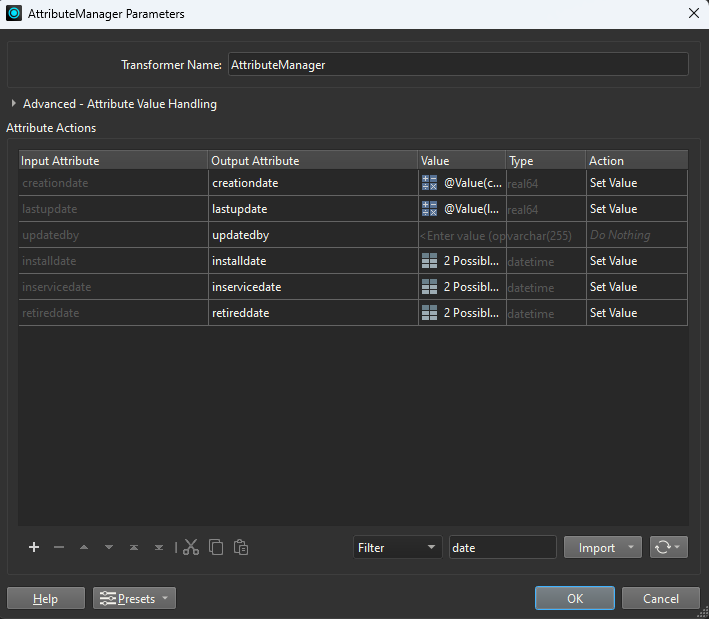Image resolution: width=709 pixels, height=619 pixels.
Task: Open the Presets menu
Action: (x=134, y=598)
